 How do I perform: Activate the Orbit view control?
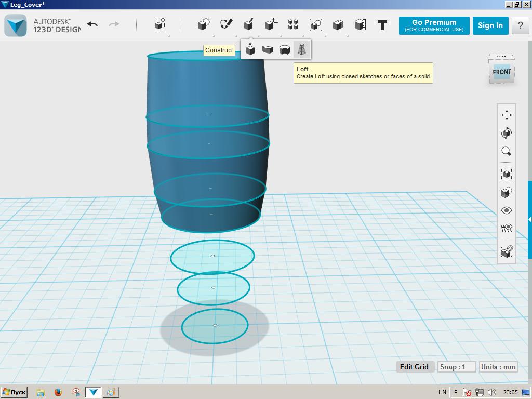point(507,133)
